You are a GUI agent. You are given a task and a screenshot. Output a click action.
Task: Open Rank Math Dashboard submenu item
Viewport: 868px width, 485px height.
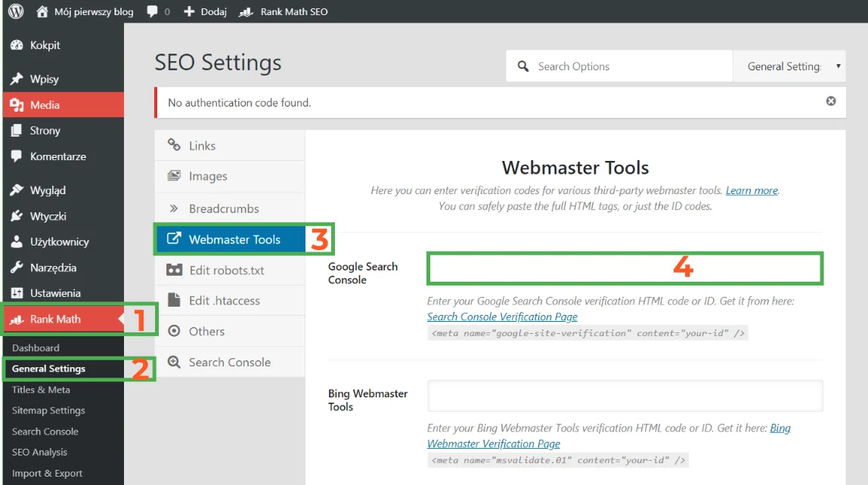coord(36,348)
